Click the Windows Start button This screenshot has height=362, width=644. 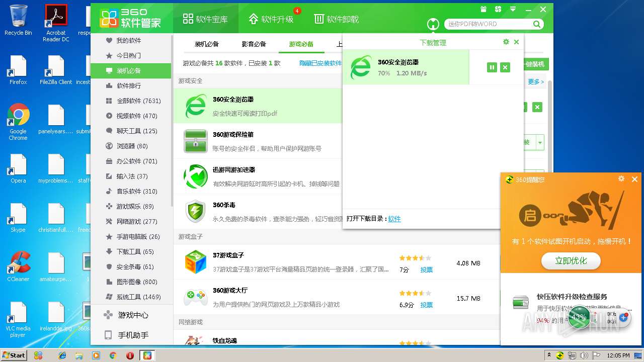pos(14,355)
